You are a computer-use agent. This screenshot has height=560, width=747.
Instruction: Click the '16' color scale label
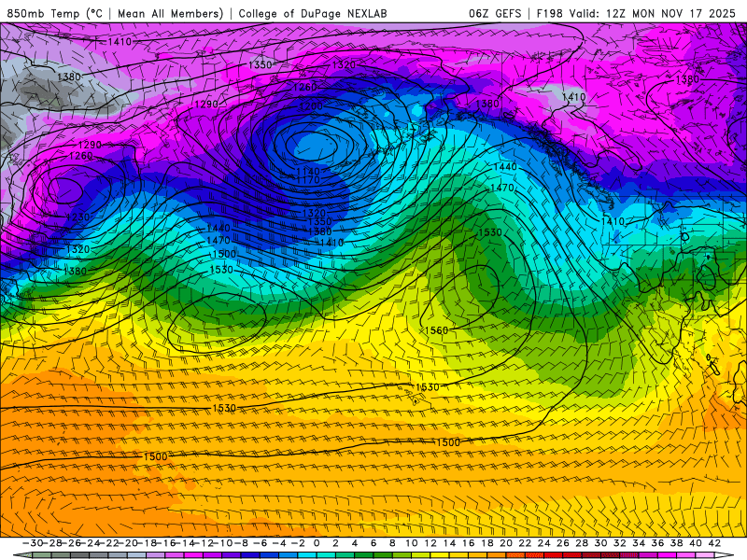pyautogui.click(x=469, y=543)
